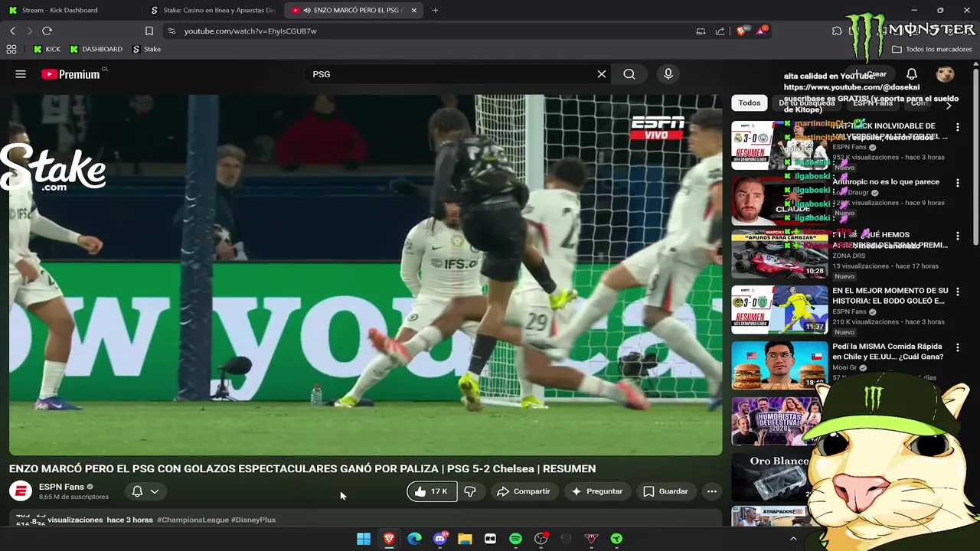Open more actions ellipsis under video

click(712, 491)
